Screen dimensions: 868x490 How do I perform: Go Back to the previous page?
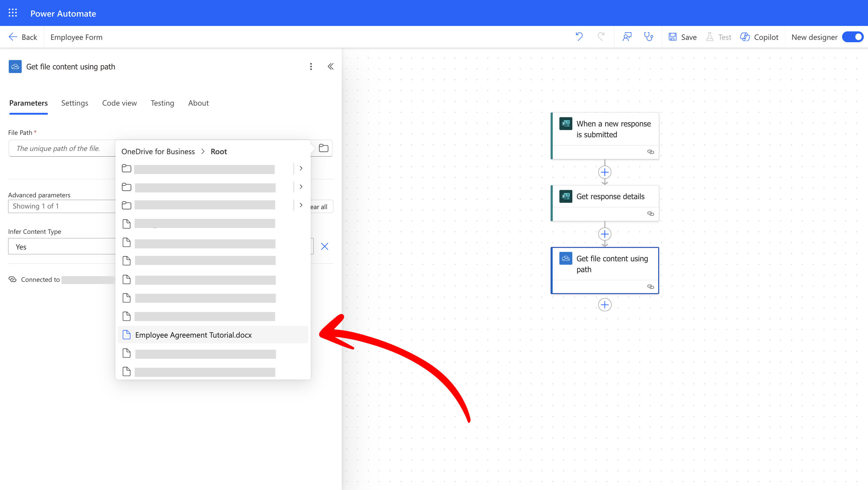click(x=23, y=37)
